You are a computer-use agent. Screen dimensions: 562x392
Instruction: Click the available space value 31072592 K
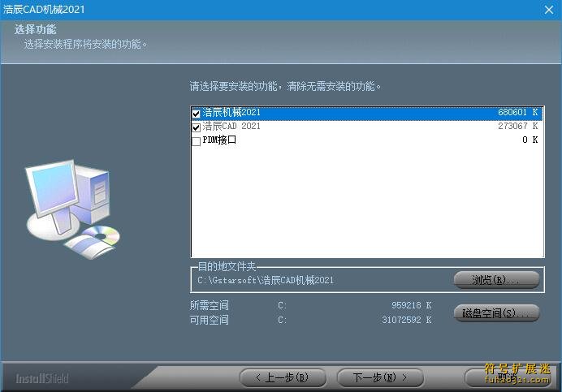[x=406, y=320]
